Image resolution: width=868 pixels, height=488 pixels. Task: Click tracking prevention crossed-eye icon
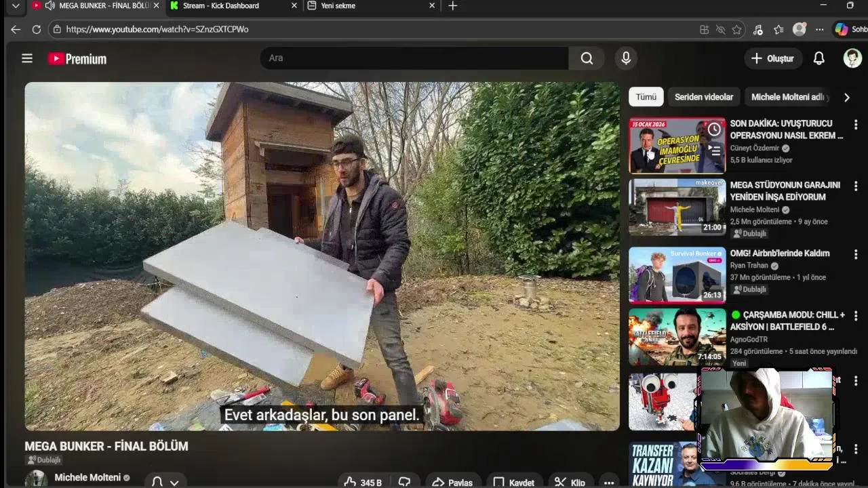click(x=720, y=30)
